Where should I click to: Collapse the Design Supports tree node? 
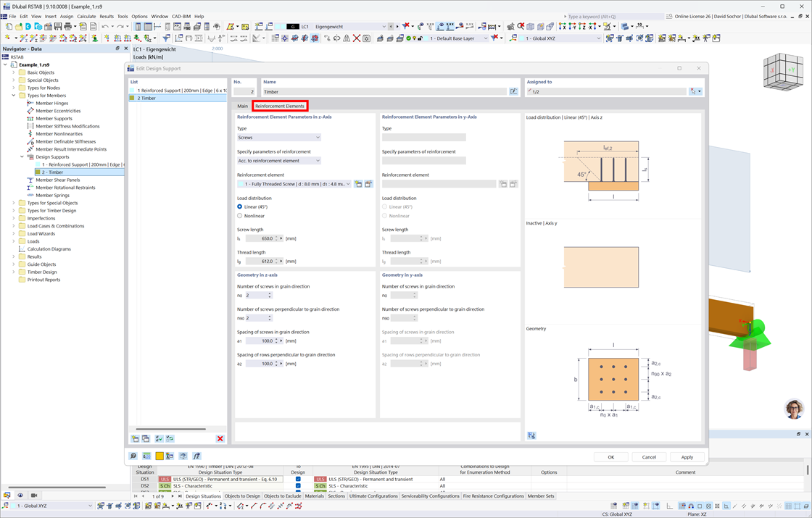(22, 156)
